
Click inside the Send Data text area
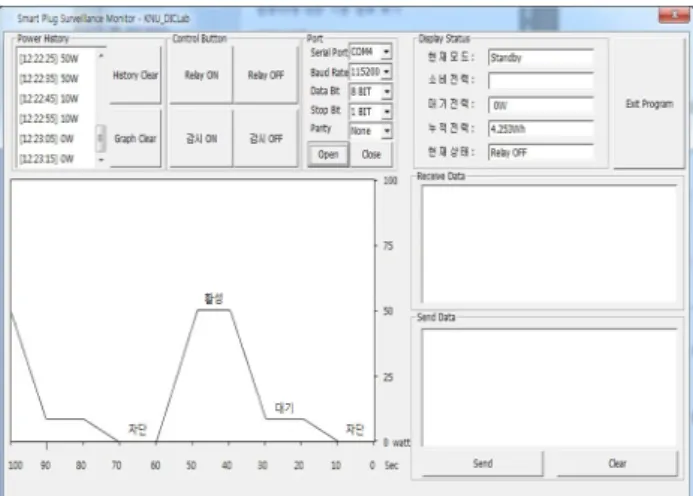(x=549, y=388)
